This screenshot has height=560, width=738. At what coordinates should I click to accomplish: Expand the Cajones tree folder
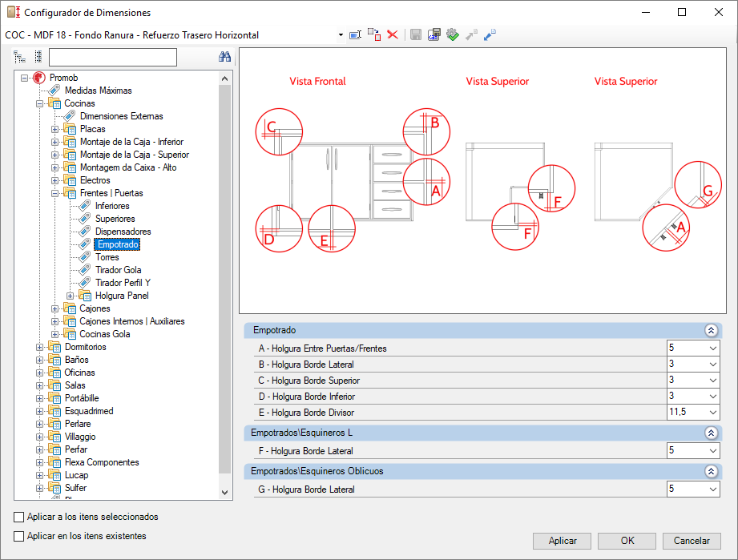click(55, 309)
